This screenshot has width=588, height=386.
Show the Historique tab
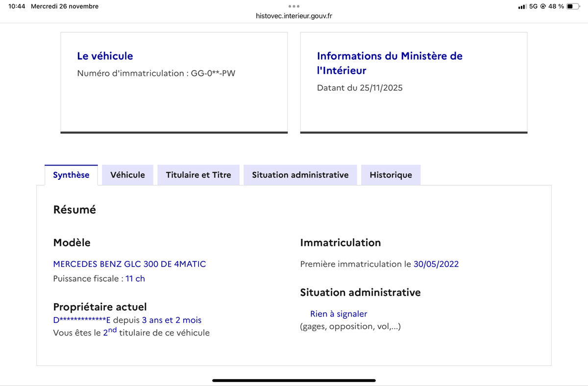pos(391,175)
